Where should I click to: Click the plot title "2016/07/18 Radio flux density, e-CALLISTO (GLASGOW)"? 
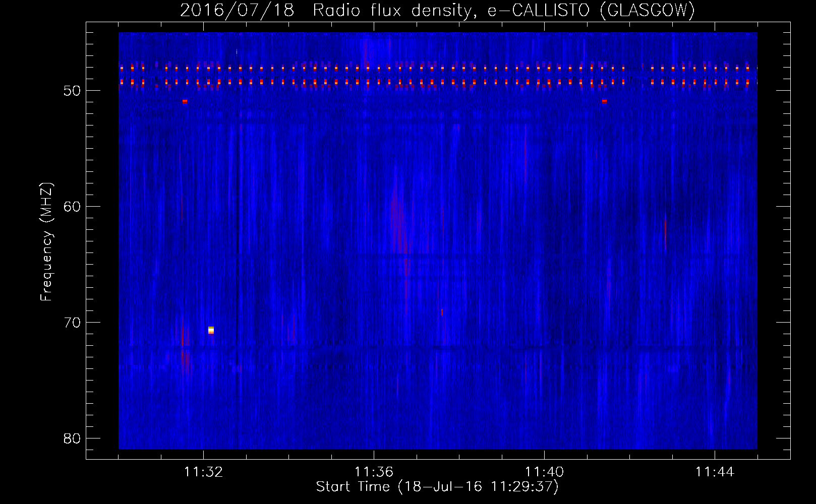[x=437, y=10]
